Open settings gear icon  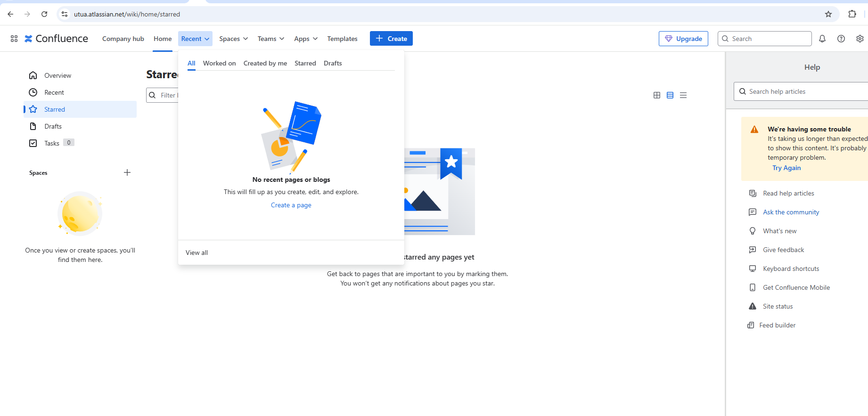click(860, 39)
